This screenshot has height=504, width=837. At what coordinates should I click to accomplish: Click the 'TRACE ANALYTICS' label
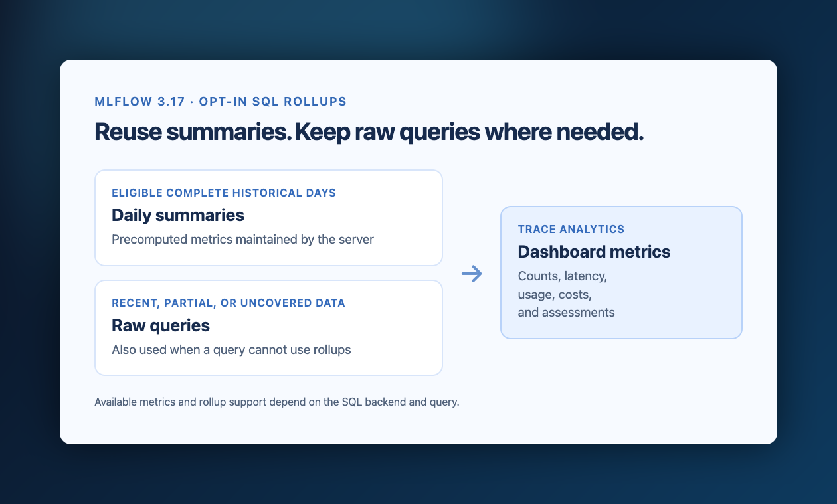571,230
